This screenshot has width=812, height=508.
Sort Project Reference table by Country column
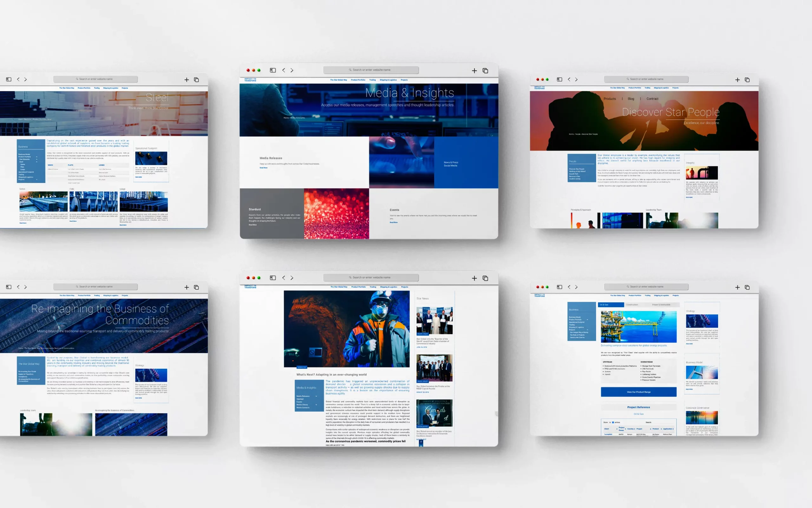pos(631,429)
